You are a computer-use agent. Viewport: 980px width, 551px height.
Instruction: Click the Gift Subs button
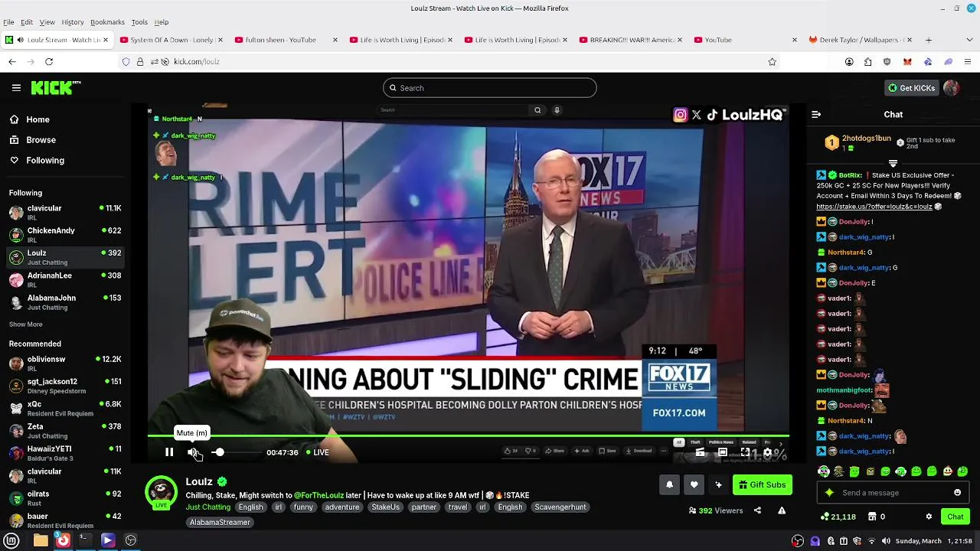[x=762, y=484]
